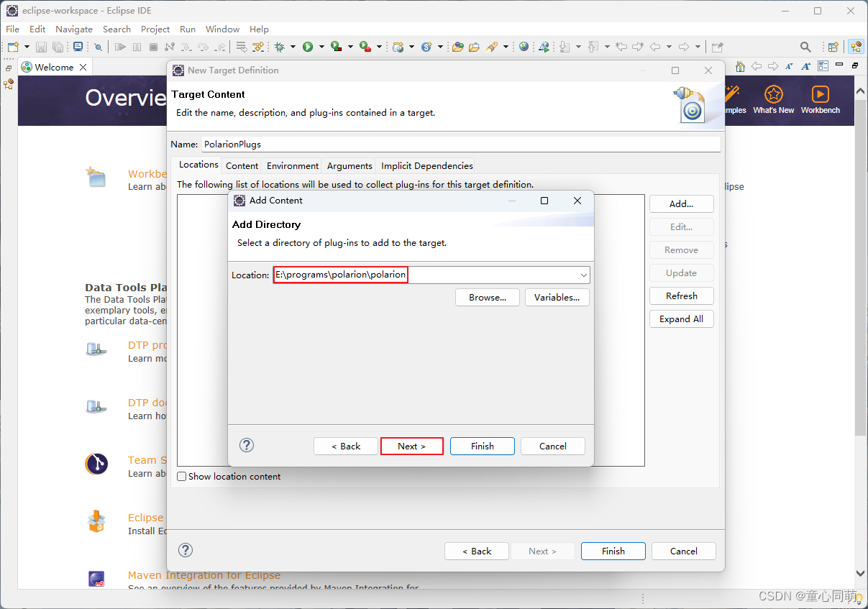Click the Open Perspective icon
The image size is (868, 609).
833,47
